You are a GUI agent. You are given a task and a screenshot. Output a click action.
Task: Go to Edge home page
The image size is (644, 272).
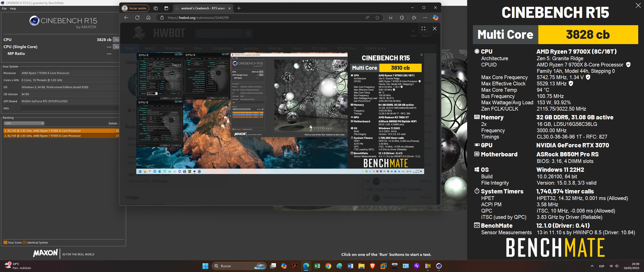coord(148,18)
